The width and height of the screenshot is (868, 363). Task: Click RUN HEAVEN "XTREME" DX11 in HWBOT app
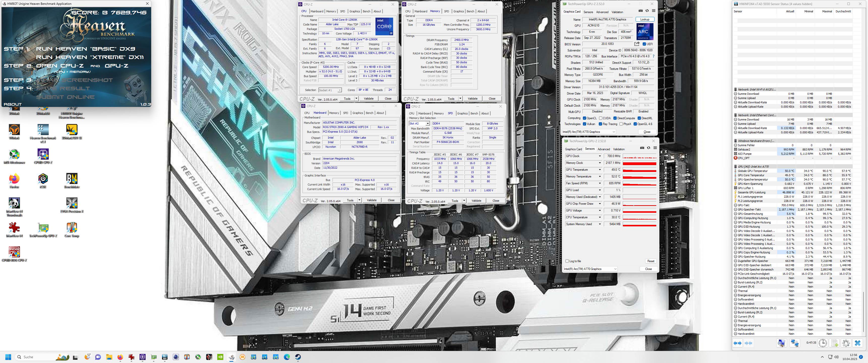tap(90, 57)
